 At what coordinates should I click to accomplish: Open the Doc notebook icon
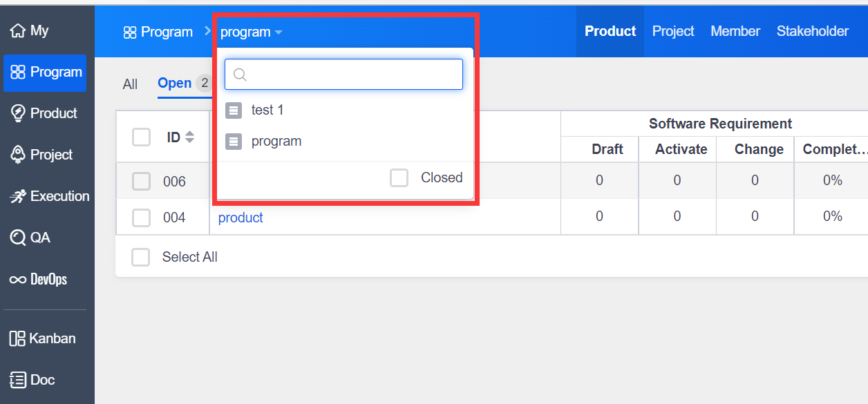18,380
